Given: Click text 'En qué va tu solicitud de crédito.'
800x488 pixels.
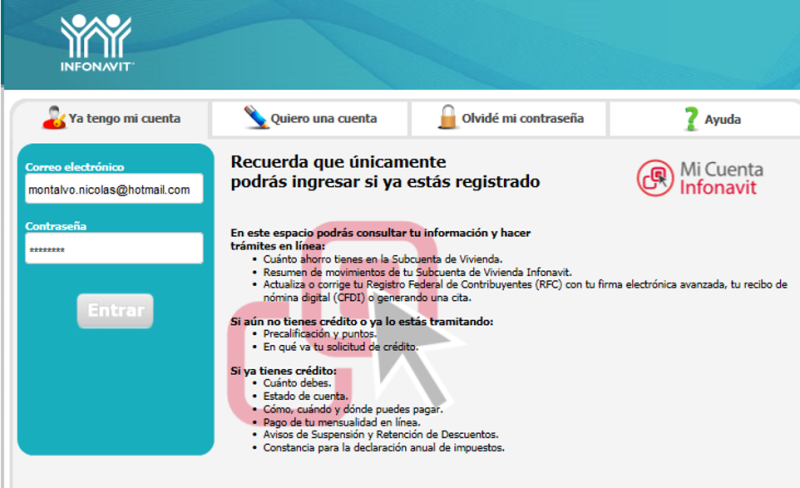Looking at the screenshot, I should click(x=341, y=347).
